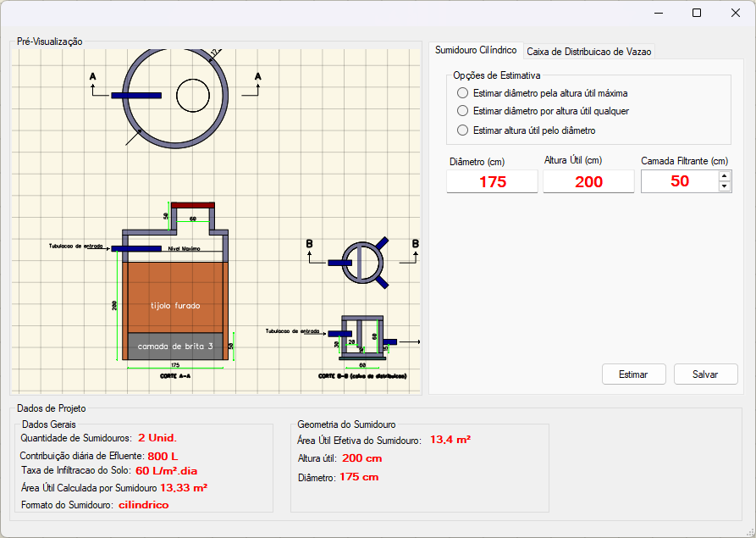Click the 'tijolo furado' section in drawing
The width and height of the screenshot is (756, 538).
coord(175,297)
